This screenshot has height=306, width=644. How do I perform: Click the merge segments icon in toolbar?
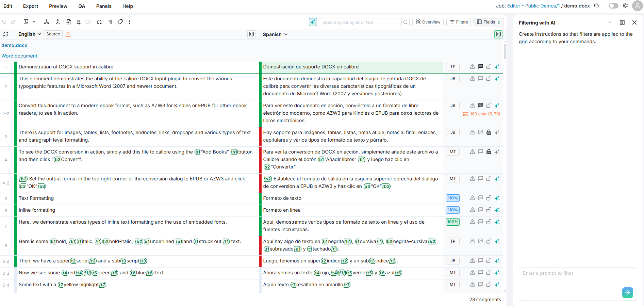58,22
